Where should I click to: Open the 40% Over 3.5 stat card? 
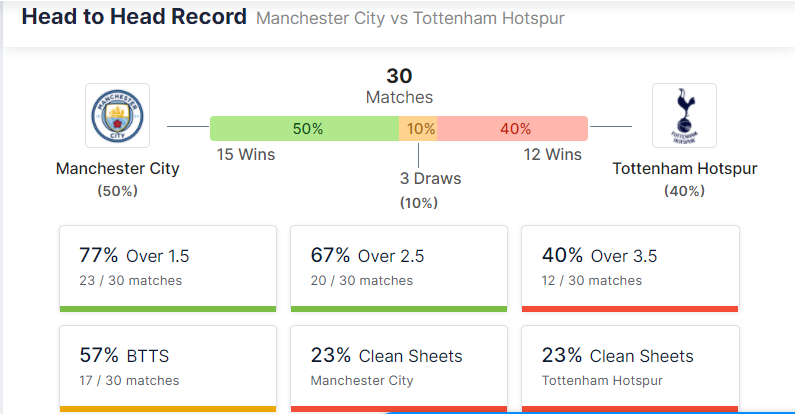click(x=630, y=268)
